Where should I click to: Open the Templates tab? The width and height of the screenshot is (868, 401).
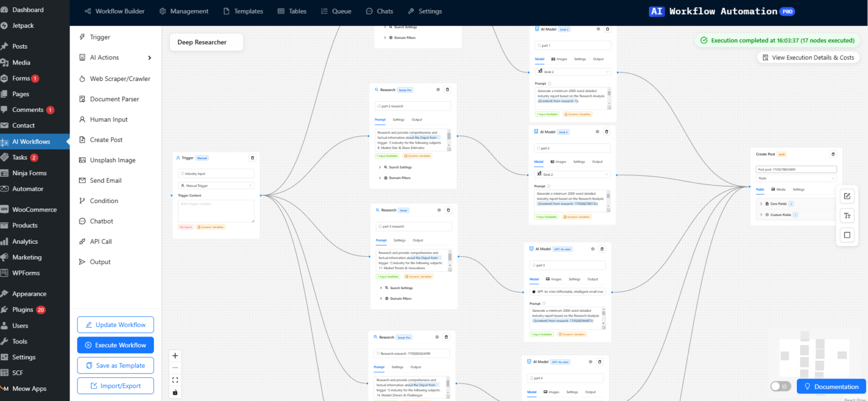click(x=243, y=11)
